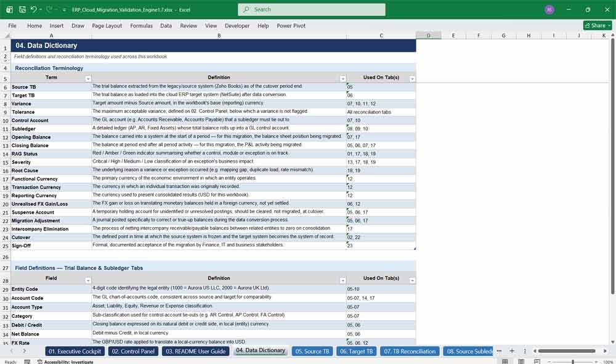616x364 pixels.
Task: Switch to Normal view icon
Action: (x=505, y=362)
